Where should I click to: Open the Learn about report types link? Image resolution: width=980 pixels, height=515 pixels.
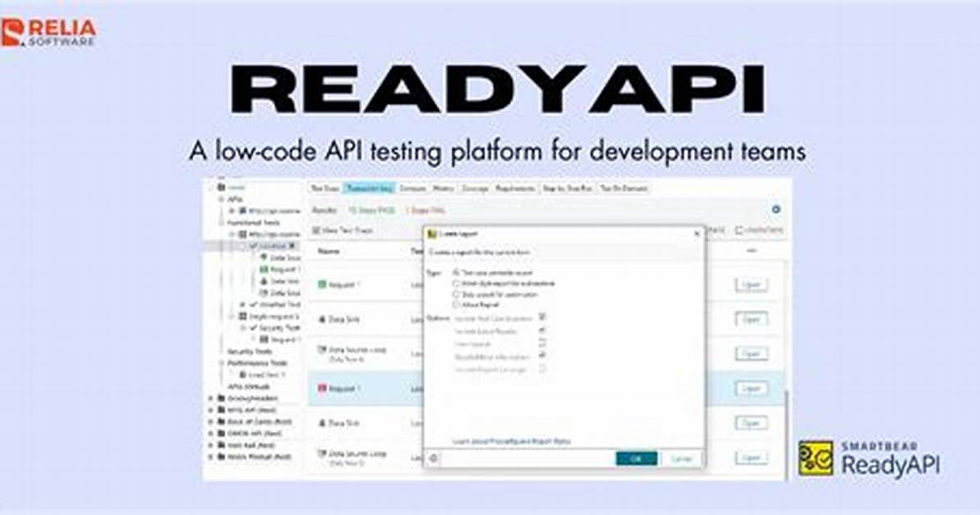pos(511,441)
